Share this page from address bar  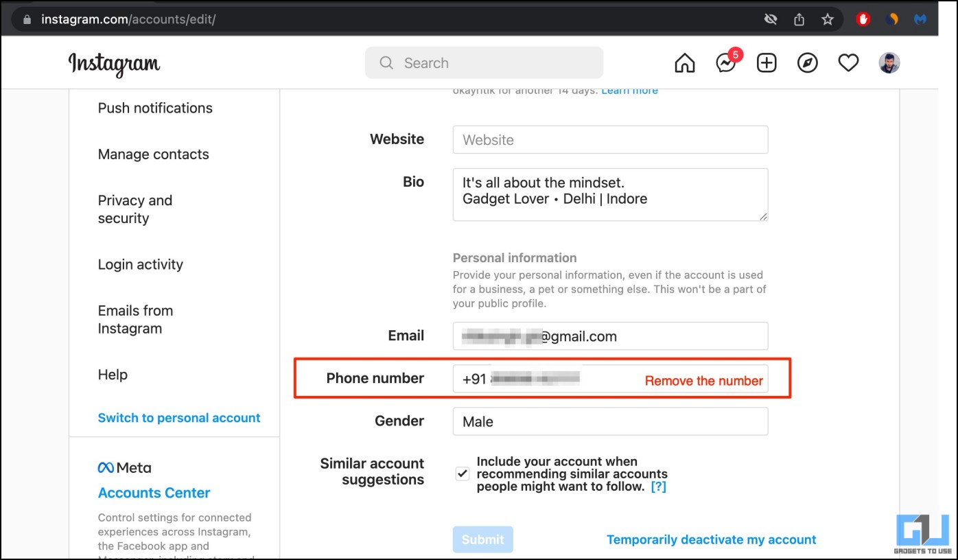coord(799,19)
